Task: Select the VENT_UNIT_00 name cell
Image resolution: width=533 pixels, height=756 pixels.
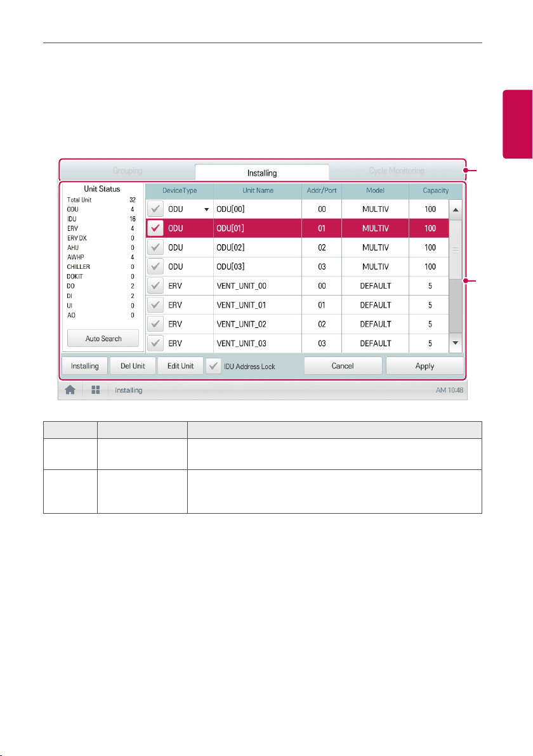Action: tap(258, 286)
